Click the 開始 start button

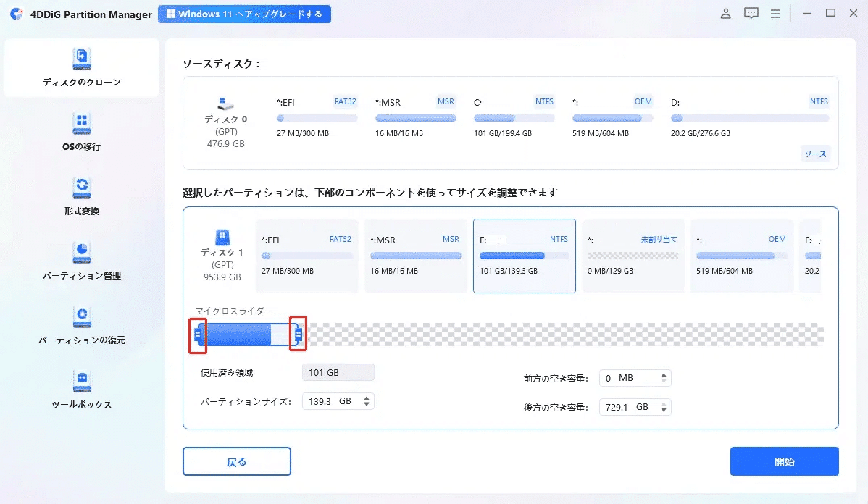coord(784,461)
